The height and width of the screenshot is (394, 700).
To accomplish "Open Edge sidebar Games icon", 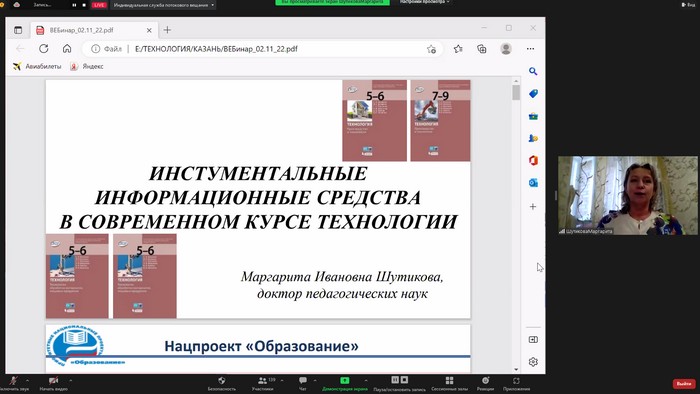I will (533, 138).
